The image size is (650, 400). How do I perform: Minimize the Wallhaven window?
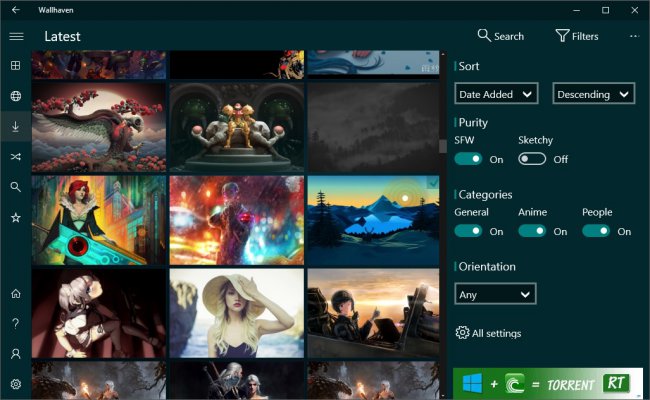[577, 10]
